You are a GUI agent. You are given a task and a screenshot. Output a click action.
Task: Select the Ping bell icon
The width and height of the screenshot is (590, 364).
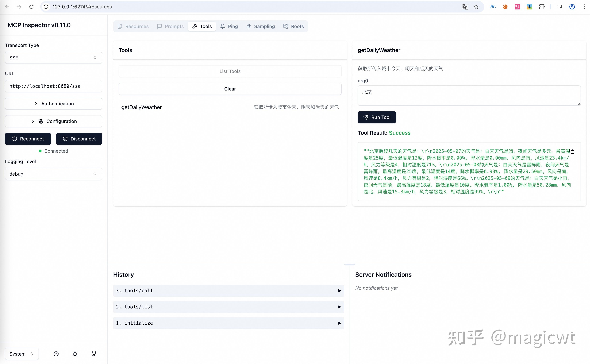tap(223, 26)
